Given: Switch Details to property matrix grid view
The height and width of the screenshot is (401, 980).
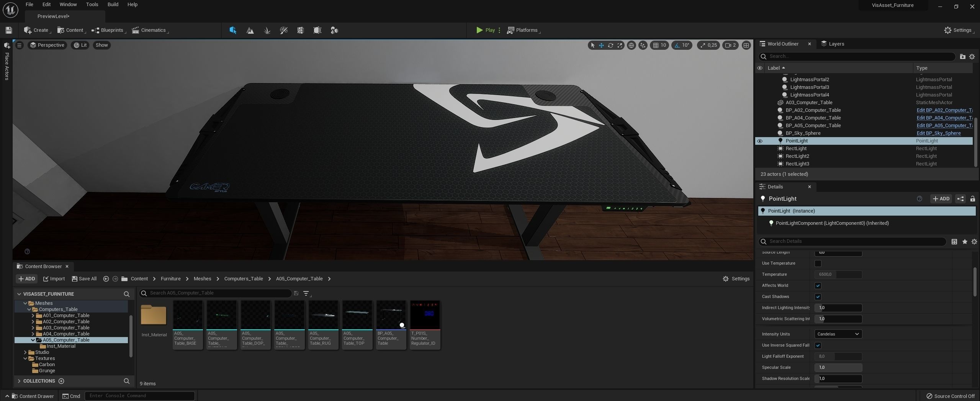Looking at the screenshot, I should pos(954,242).
